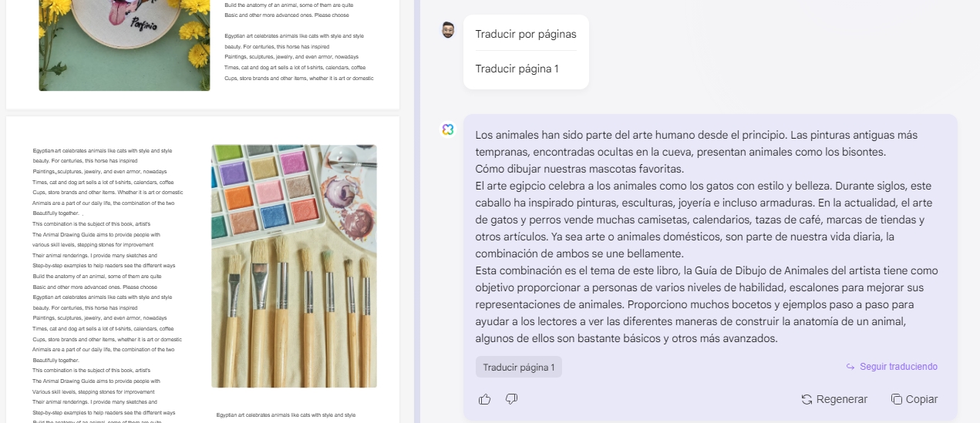
Task: Select Traducir página 1 in user message
Action: (517, 69)
